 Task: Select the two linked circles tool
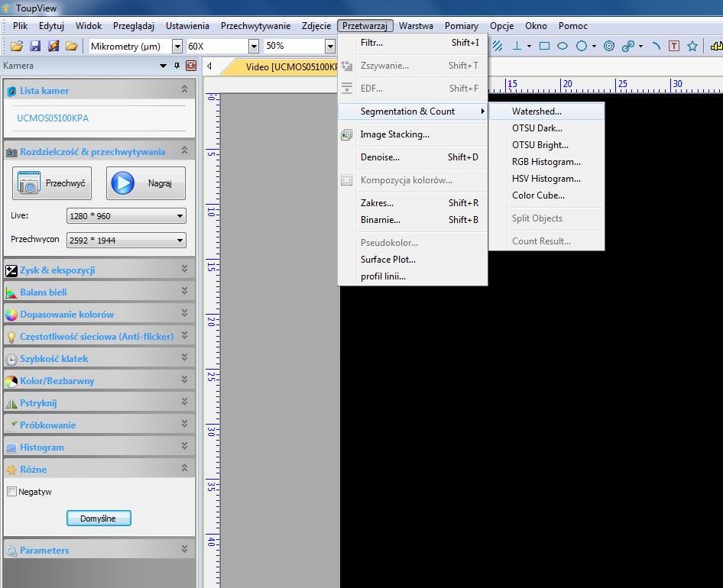point(628,46)
